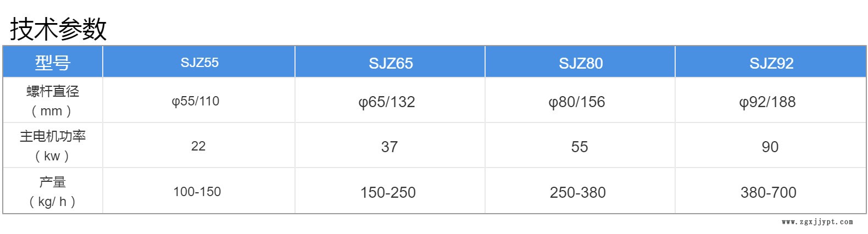Select the SJZ92 column header
Viewport: 868px width, 234px height.
click(771, 63)
